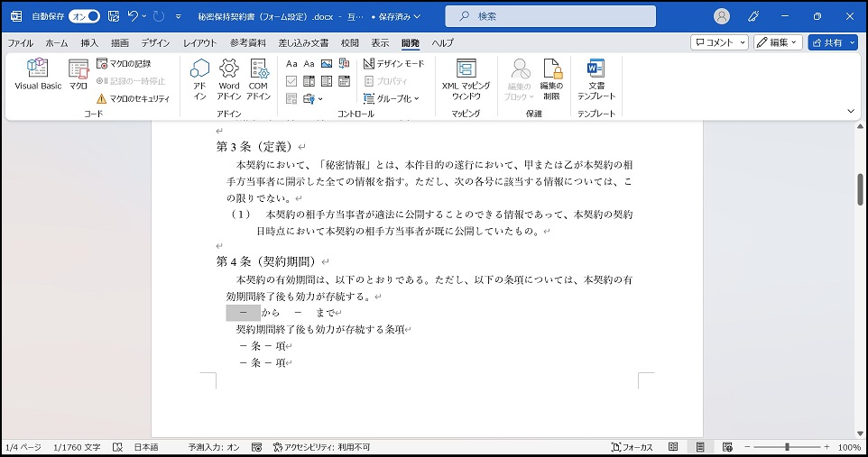Switch to the Layout (レイアウト) tab

coord(199,42)
